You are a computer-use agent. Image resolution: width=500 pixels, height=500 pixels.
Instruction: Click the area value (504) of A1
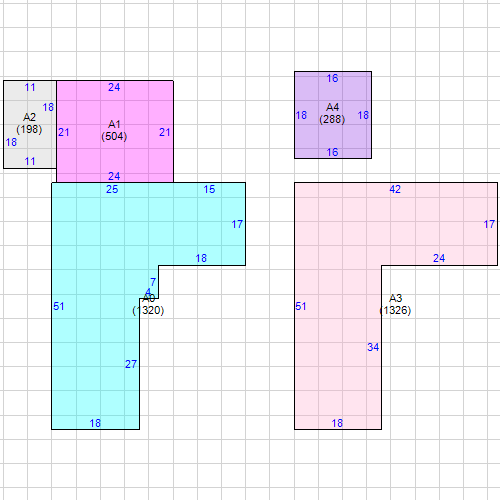pos(114,136)
